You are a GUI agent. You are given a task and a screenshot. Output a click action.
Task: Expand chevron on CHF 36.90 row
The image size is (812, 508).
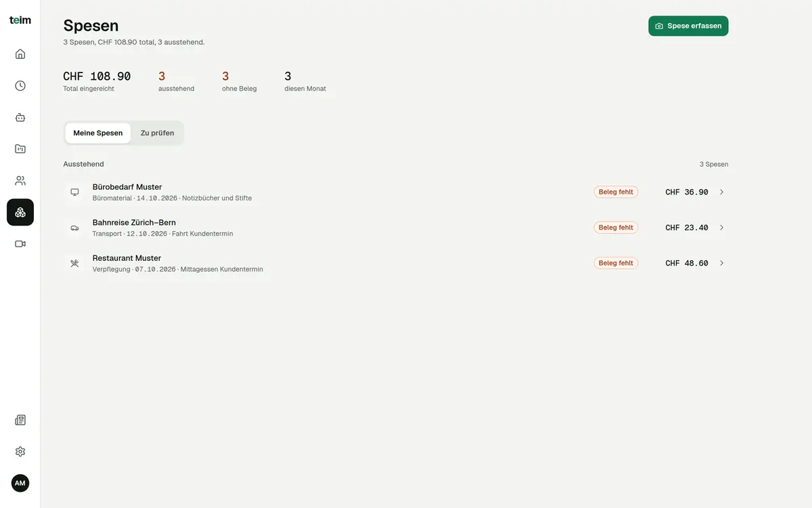click(x=721, y=192)
